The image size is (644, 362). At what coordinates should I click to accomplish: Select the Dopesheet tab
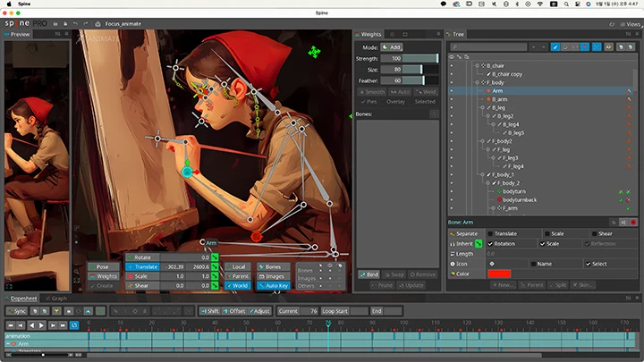(x=21, y=299)
